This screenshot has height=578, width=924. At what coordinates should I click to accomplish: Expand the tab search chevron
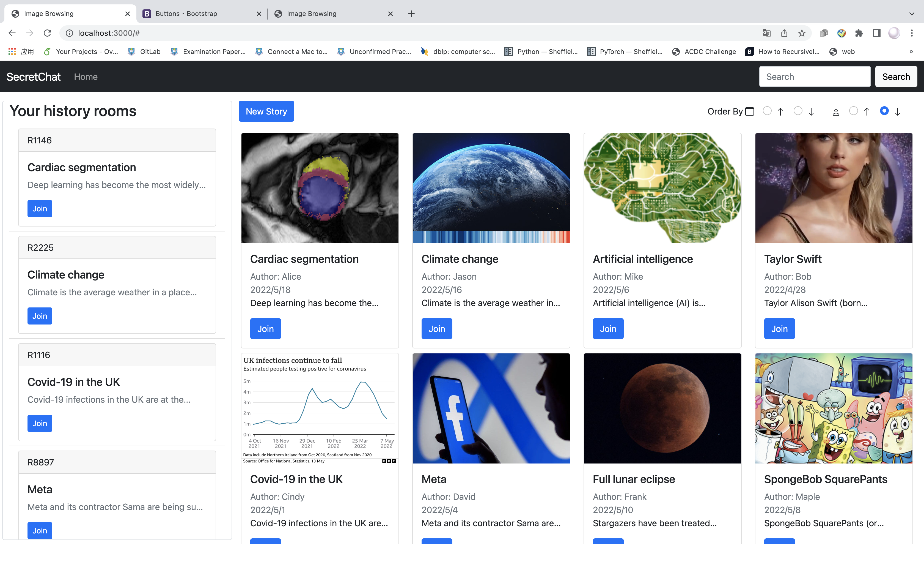click(912, 14)
